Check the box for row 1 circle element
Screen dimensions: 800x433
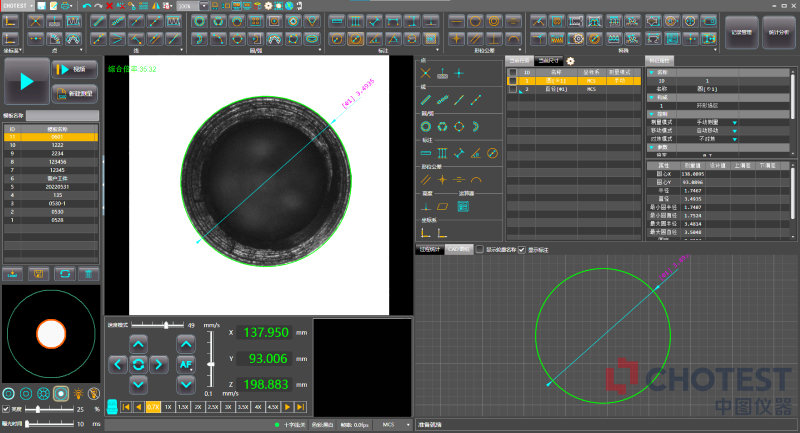pos(513,81)
